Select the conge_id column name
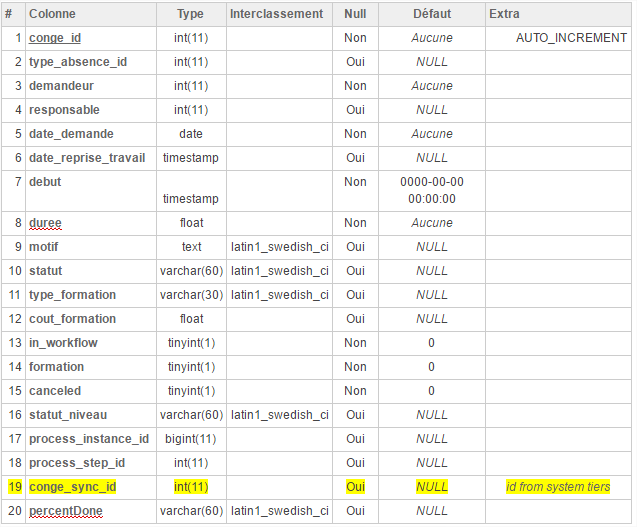Viewport: 637px width, 527px height. point(55,38)
